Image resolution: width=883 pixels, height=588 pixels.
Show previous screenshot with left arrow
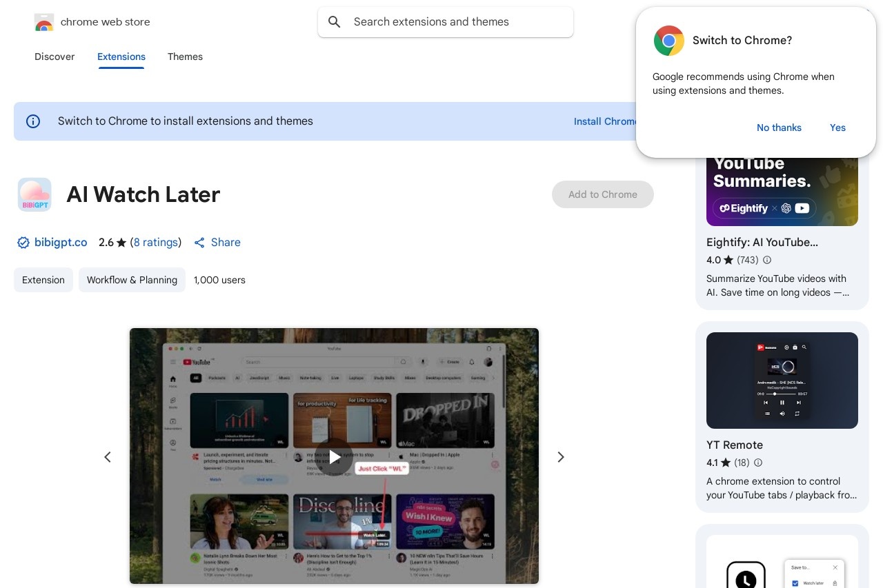[108, 457]
